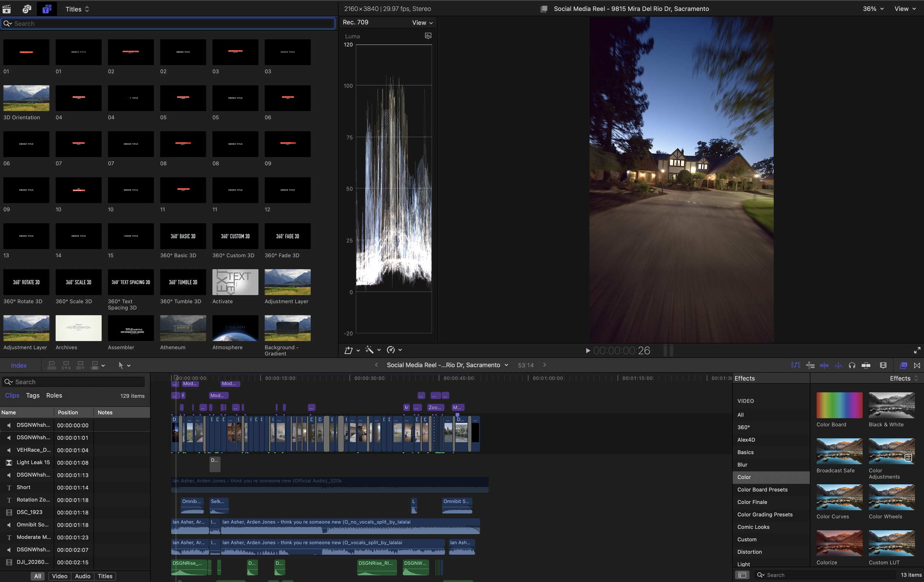Click the Append clip to storyline button
Screen dimensions: 924x582
pyautogui.click(x=81, y=365)
